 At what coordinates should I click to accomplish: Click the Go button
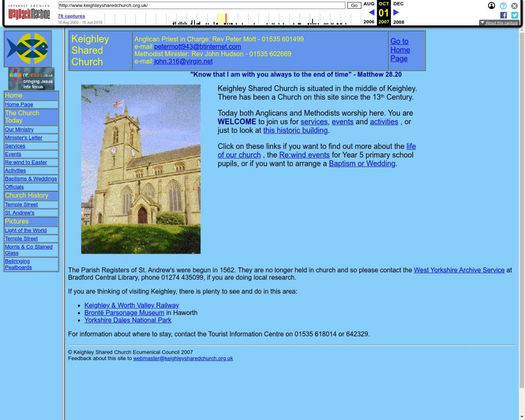click(354, 6)
